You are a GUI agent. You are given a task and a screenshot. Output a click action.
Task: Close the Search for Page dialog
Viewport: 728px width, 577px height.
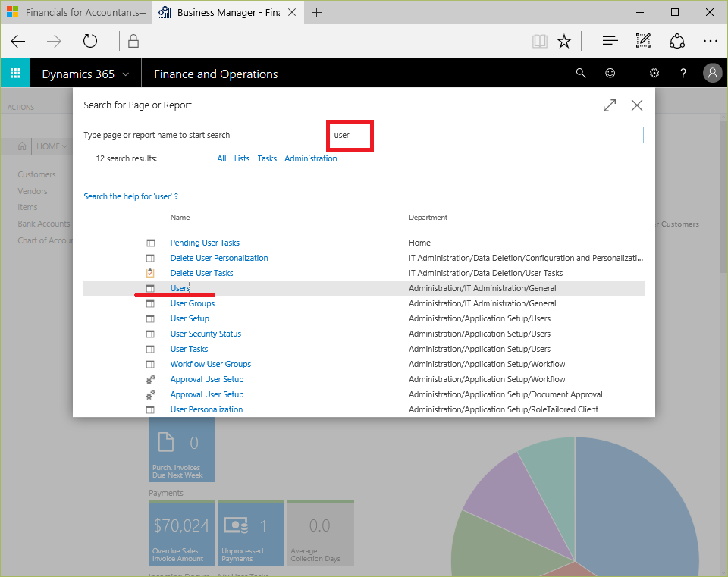point(637,105)
